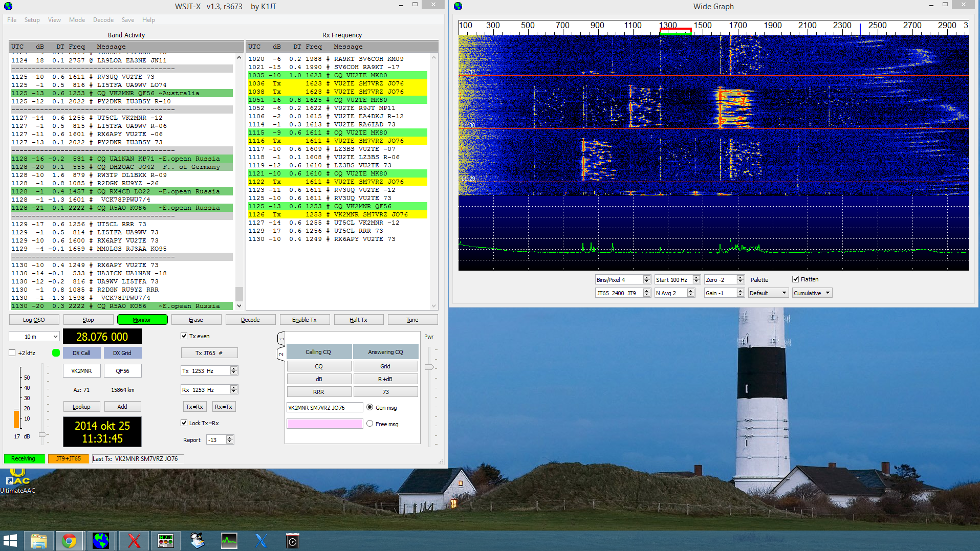Open 14.070 radio control taskbar icon

pyautogui.click(x=166, y=540)
